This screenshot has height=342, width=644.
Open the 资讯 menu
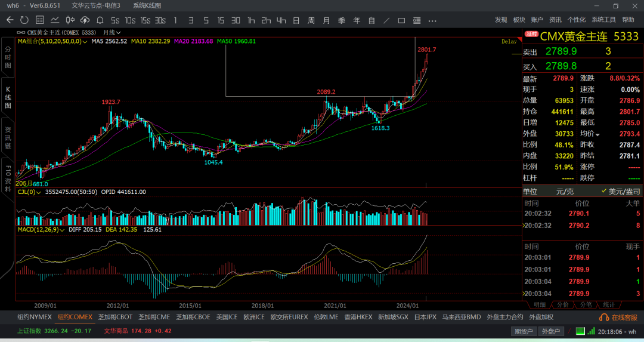pos(555,20)
